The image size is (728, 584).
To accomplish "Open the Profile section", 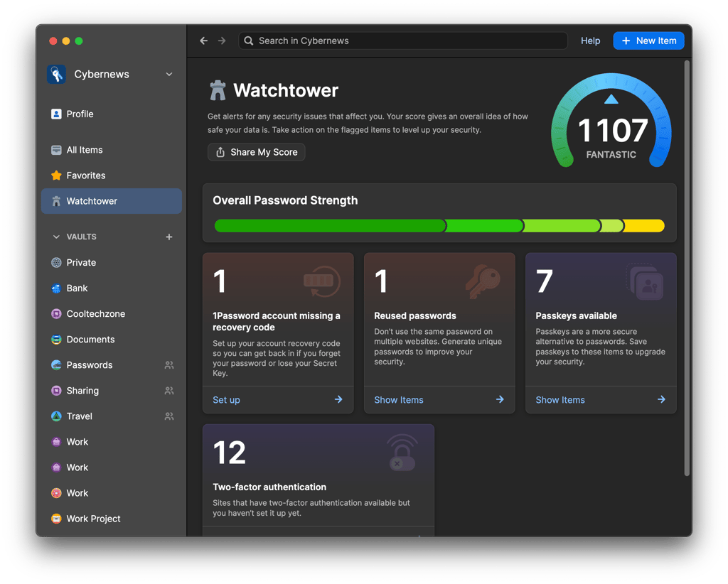I will click(x=112, y=114).
